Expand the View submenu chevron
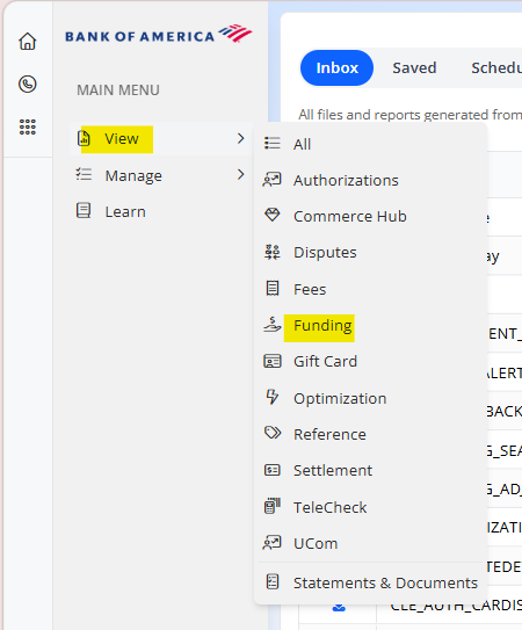The image size is (522, 630). pos(240,139)
